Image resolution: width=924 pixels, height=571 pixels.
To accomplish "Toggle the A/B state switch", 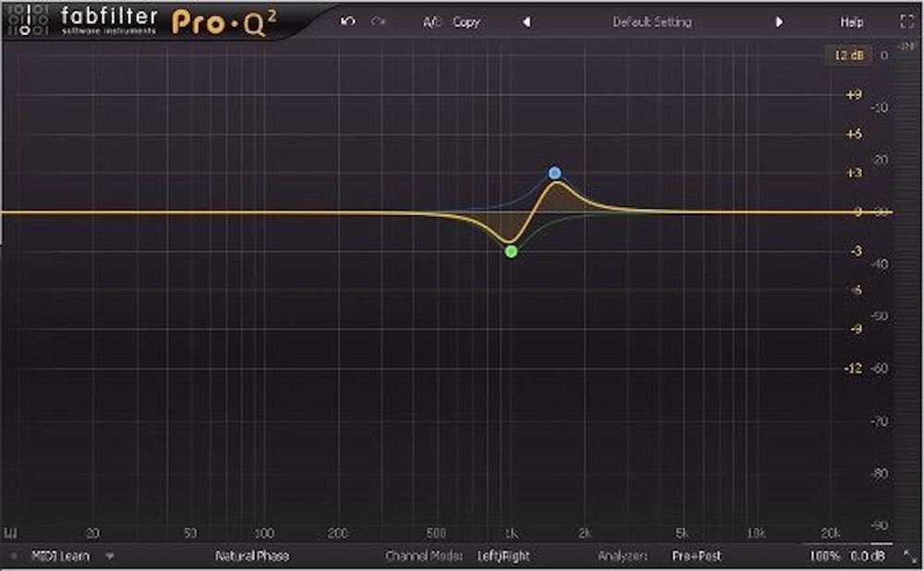I will coord(432,22).
